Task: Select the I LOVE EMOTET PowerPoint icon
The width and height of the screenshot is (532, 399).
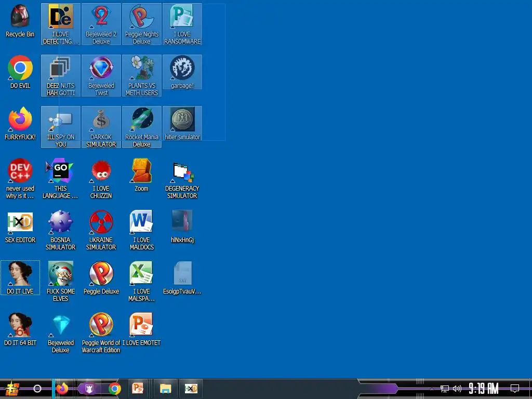Action: [x=141, y=329]
